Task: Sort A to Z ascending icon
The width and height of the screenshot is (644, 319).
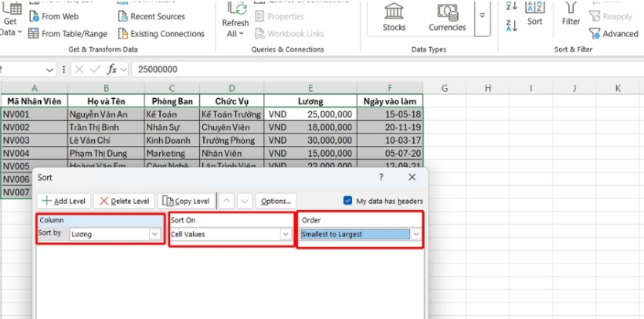Action: point(512,5)
